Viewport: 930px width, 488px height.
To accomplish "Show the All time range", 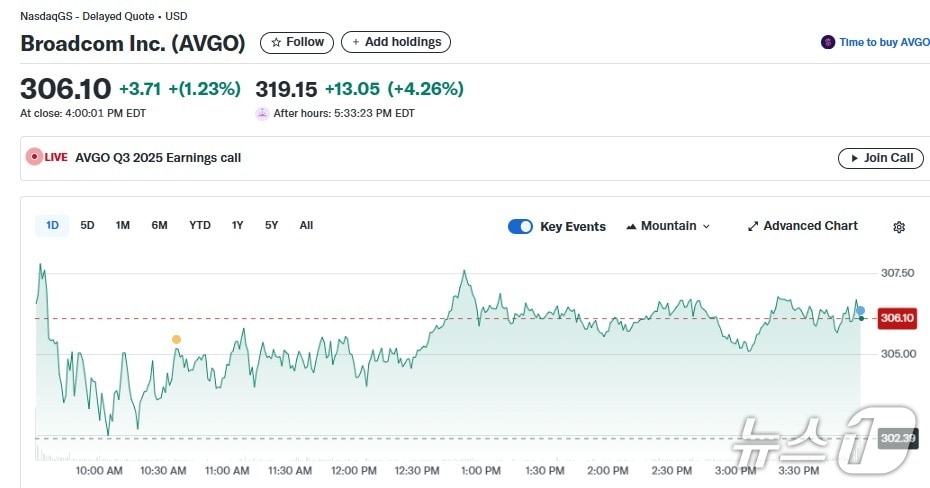I will tap(306, 225).
